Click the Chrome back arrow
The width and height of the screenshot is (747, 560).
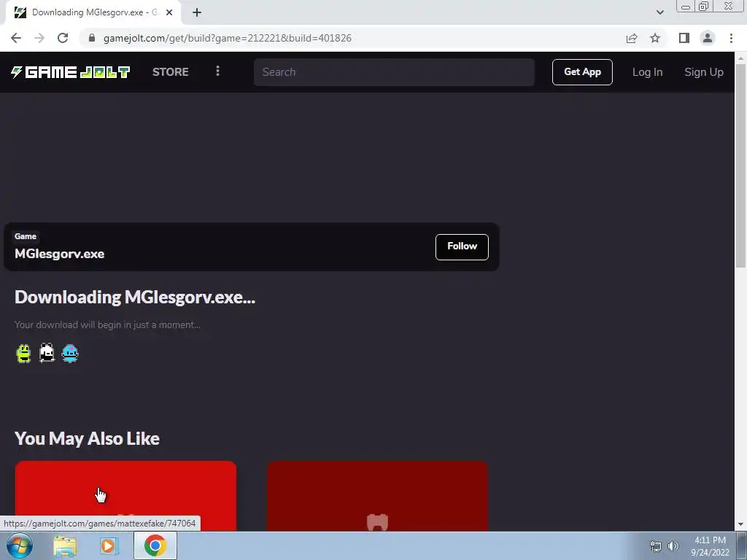pyautogui.click(x=16, y=38)
